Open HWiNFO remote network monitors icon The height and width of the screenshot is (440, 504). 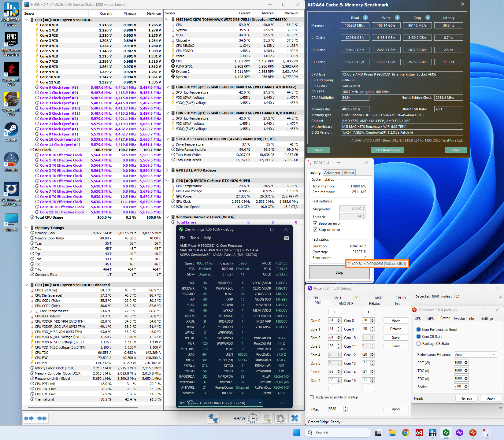click(x=213, y=418)
